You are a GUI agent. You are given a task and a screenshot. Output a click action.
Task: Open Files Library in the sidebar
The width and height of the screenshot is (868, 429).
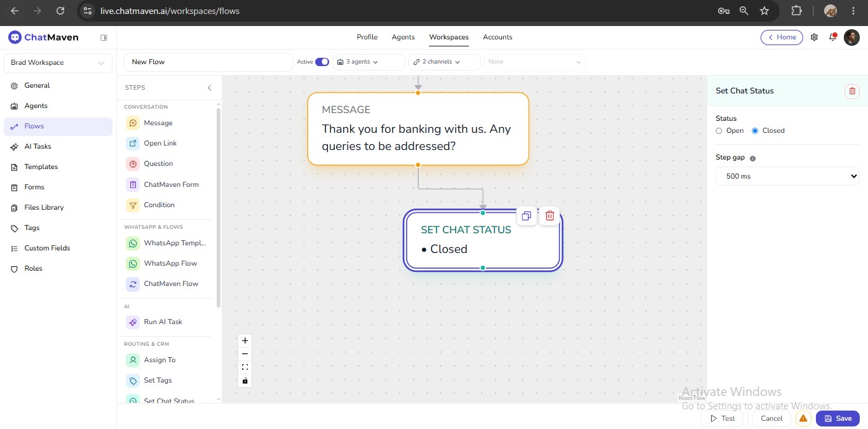point(58,208)
